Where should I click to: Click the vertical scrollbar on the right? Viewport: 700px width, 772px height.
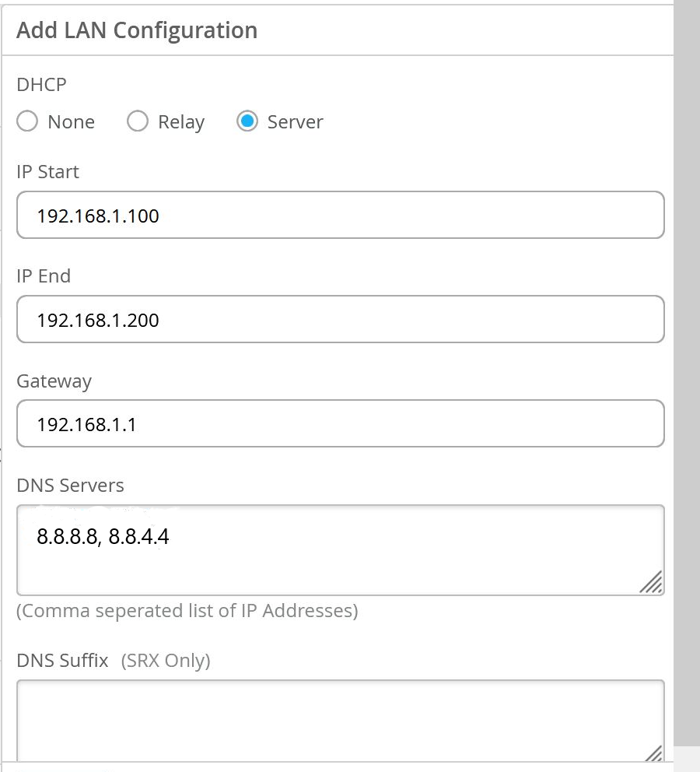pos(686,374)
